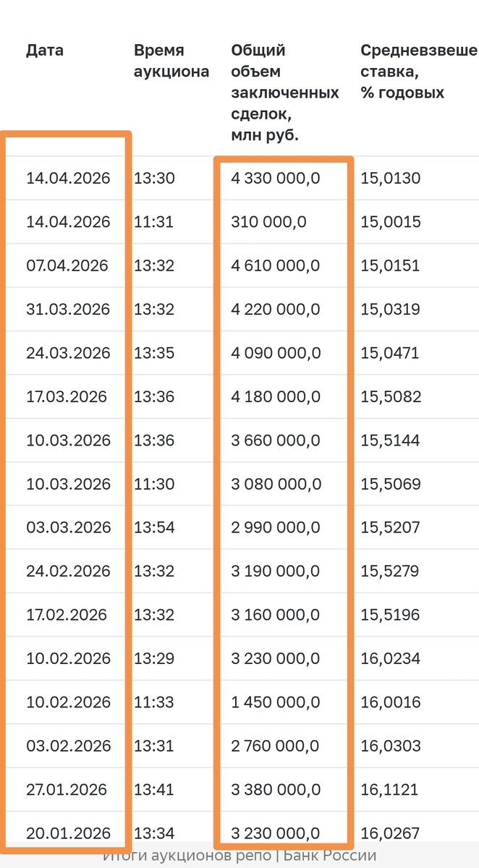
Task: Click the 'Время аукциона' column header
Action: (171, 61)
